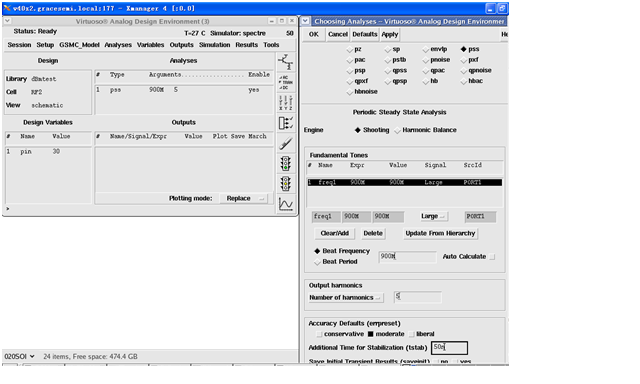
Task: Open Choose Analyses via AC/TRAN/DC icon
Action: [x=285, y=82]
